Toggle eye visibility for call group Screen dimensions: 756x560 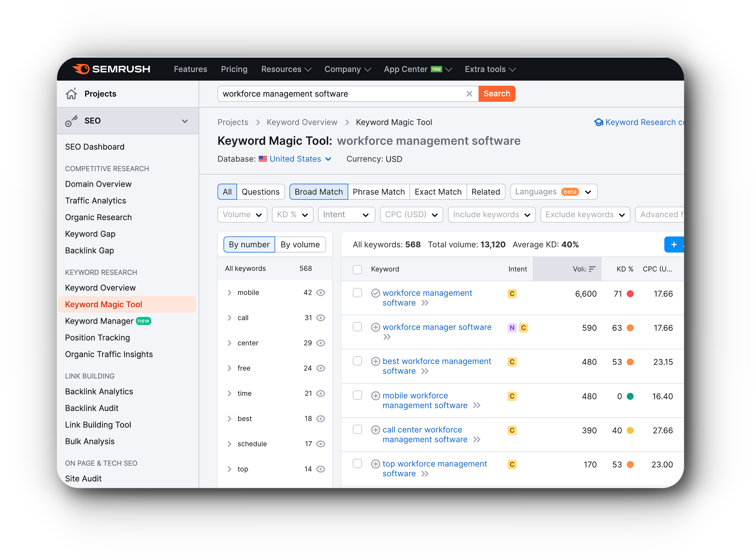coord(321,318)
